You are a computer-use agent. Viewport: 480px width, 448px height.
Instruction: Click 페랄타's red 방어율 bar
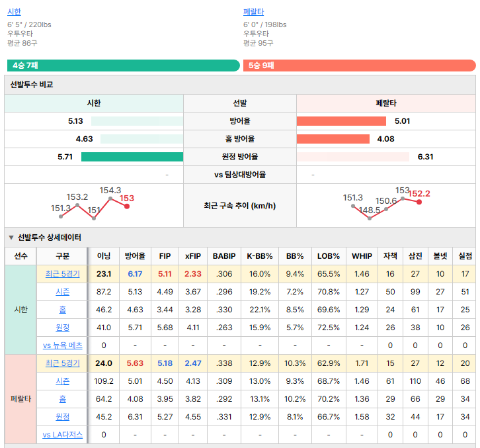click(x=341, y=121)
